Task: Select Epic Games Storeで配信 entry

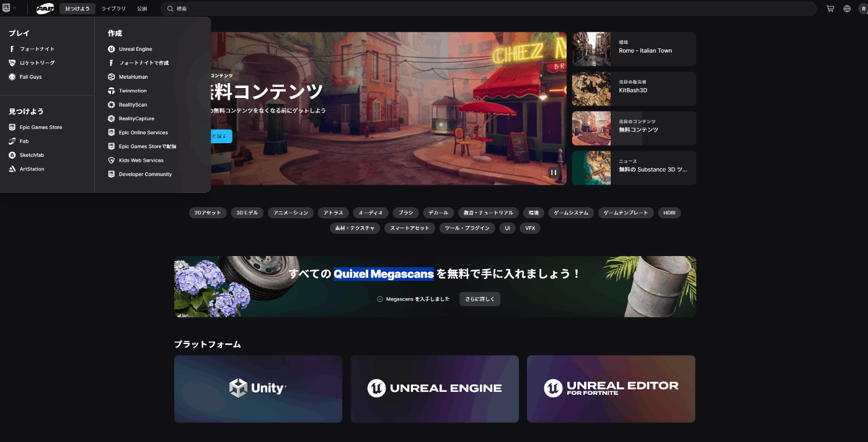Action: coord(143,146)
